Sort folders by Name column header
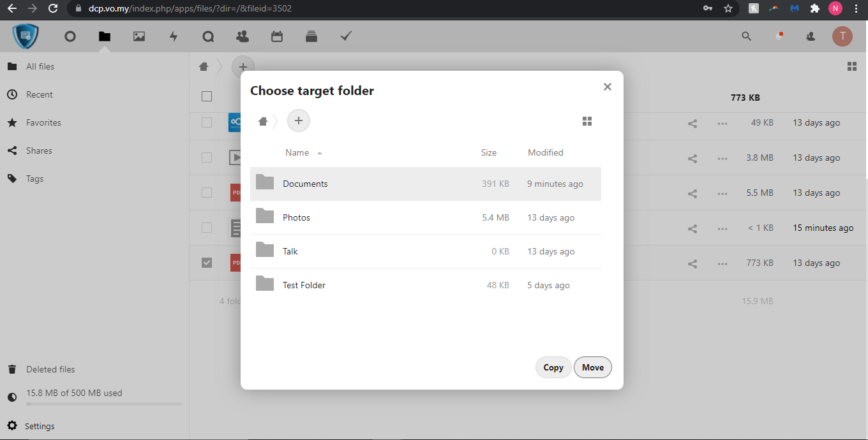Screen dimensions: 868x440 pyautogui.click(x=297, y=152)
